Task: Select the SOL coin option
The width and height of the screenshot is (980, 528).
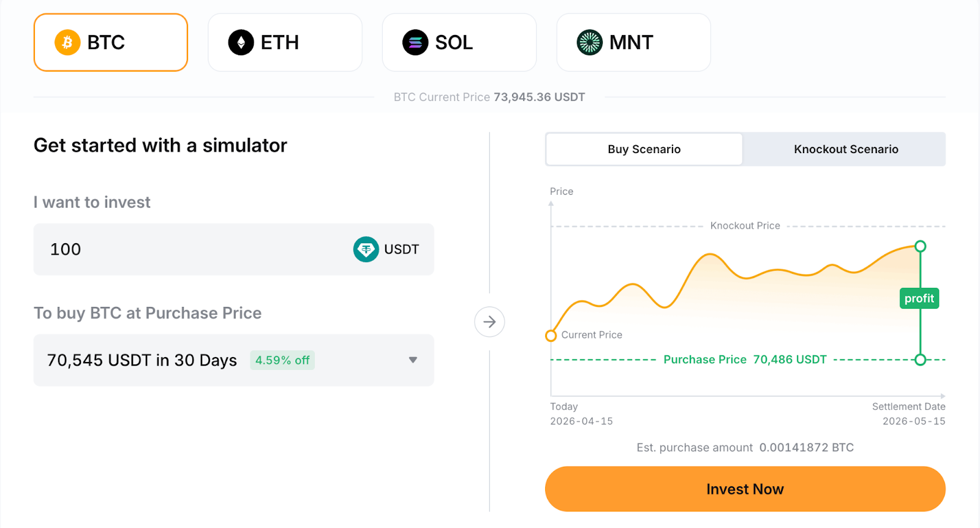Action: [x=459, y=42]
